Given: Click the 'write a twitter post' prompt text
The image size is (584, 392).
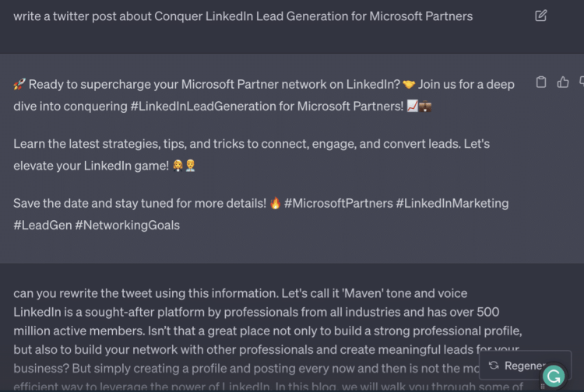Looking at the screenshot, I should (x=243, y=16).
